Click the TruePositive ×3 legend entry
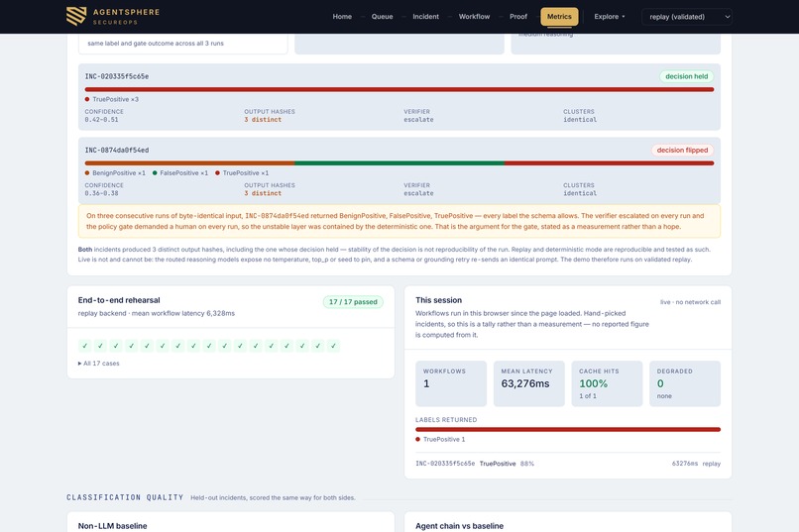799x532 pixels. 112,99
